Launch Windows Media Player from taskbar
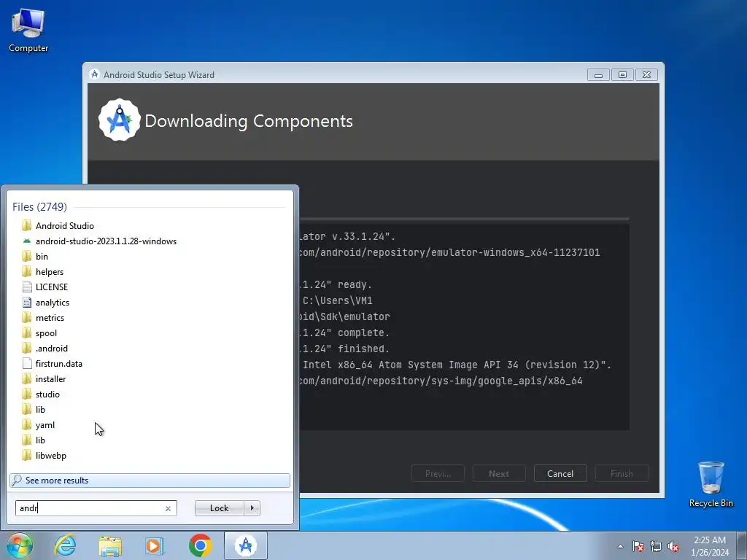Viewport: 747px width, 560px height. coord(155,545)
